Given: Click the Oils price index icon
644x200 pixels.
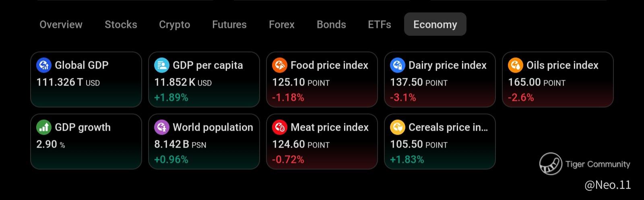Looking at the screenshot, I should (515, 65).
